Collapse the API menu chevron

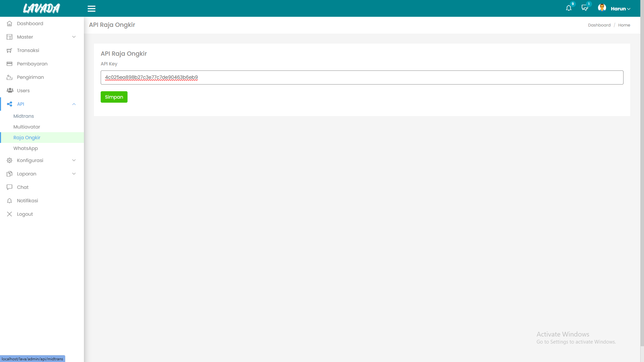click(x=74, y=104)
